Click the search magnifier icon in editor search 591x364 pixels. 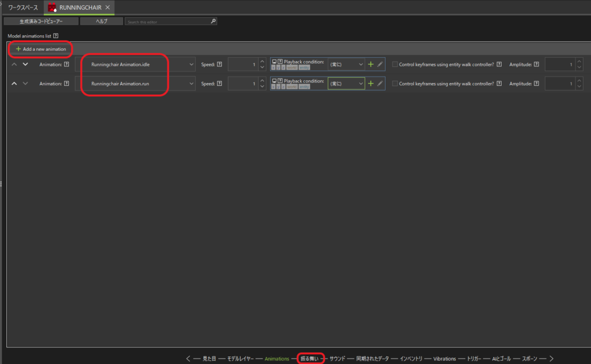coord(213,21)
